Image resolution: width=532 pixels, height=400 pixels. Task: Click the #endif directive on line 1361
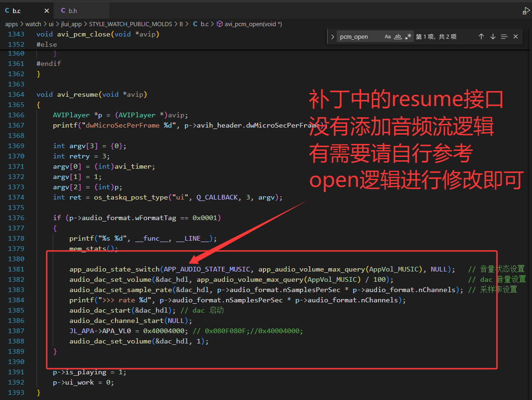point(49,64)
